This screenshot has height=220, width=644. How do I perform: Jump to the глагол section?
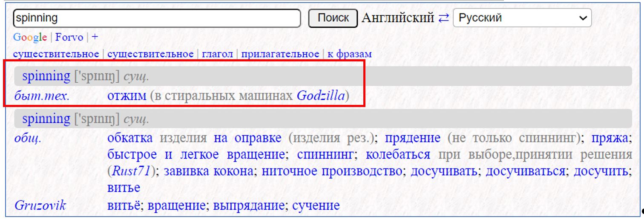tap(217, 54)
